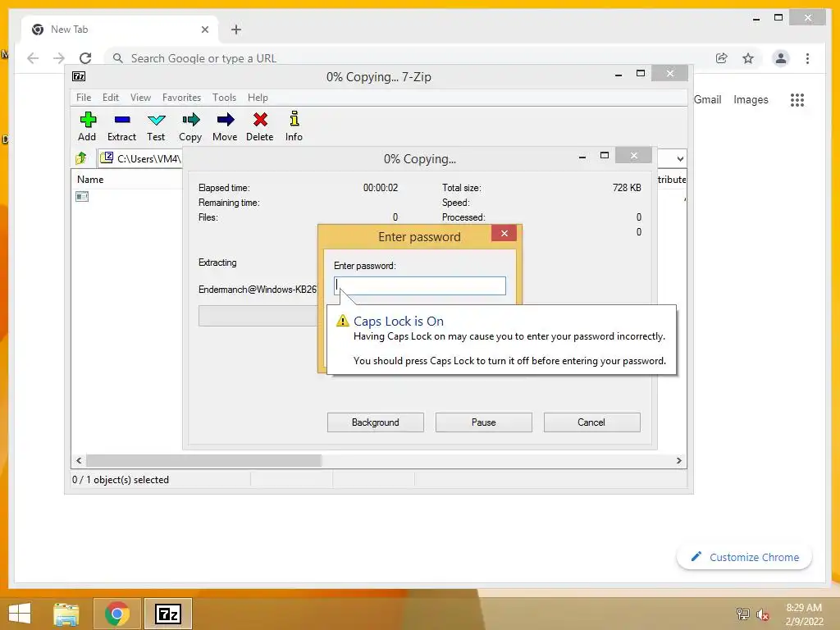Click Chrome's back arrow
840x630 pixels.
[33, 58]
